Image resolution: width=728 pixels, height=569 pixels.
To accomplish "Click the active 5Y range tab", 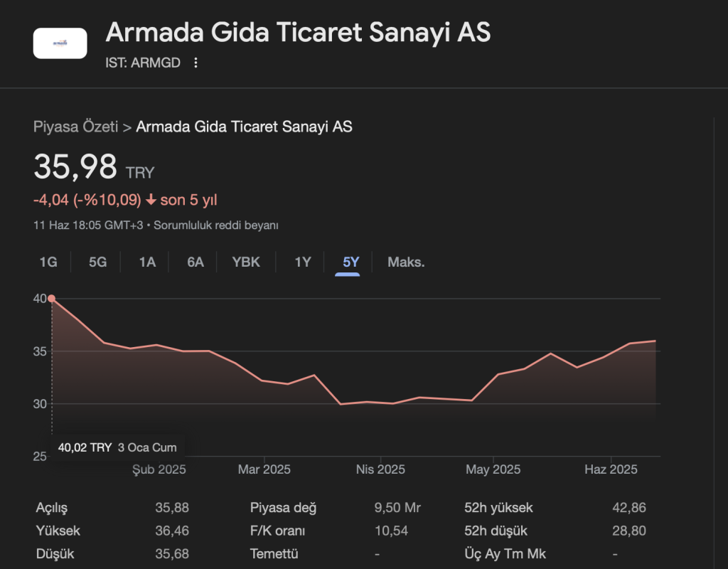I will [351, 262].
